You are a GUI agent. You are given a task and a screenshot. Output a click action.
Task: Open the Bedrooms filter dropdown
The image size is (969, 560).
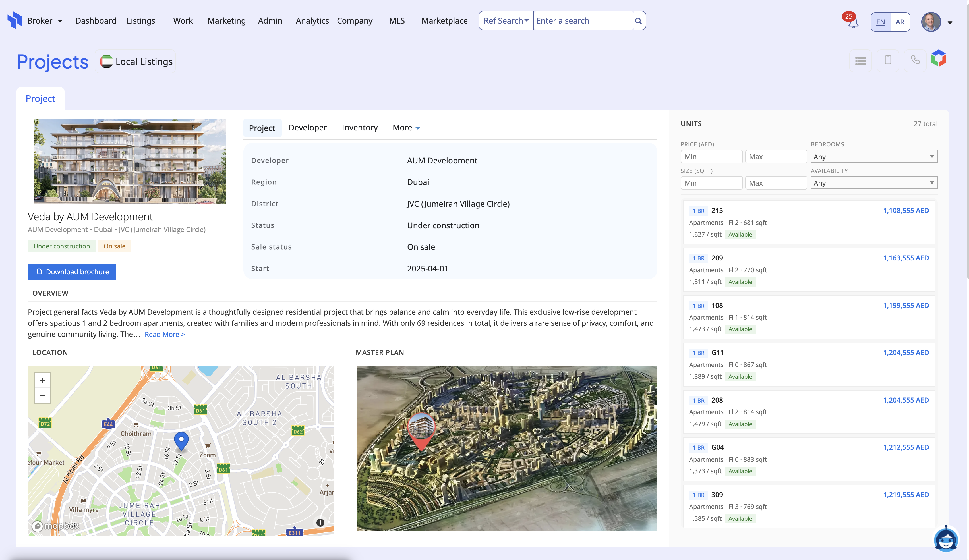point(874,156)
